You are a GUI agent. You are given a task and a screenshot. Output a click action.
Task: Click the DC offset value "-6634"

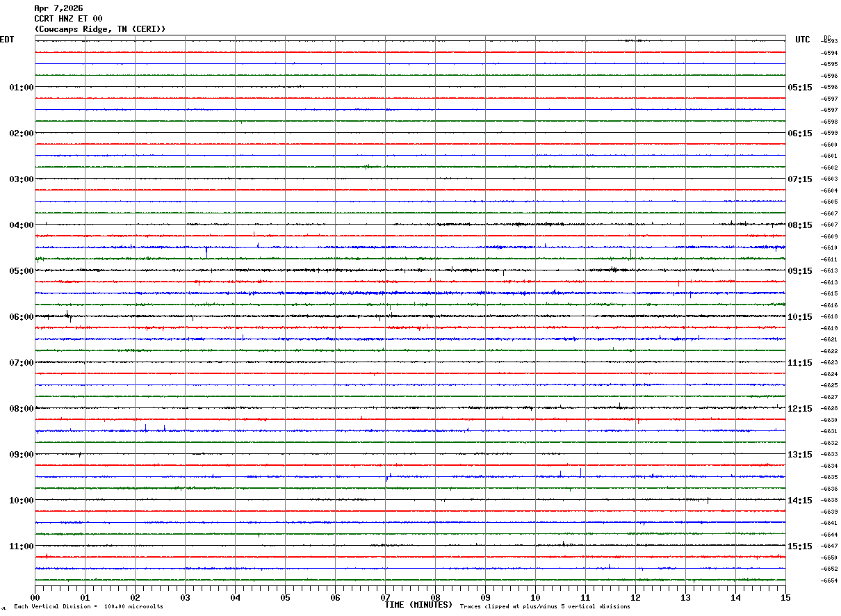(x=829, y=466)
